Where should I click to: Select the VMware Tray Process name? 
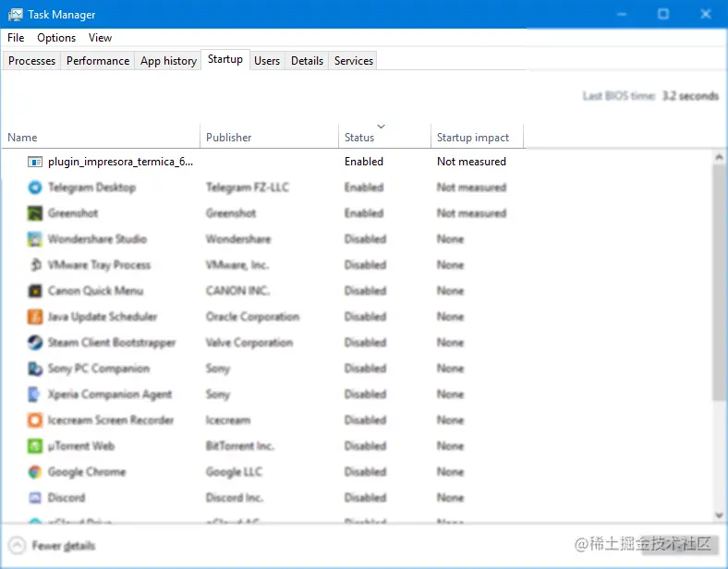pos(100,265)
